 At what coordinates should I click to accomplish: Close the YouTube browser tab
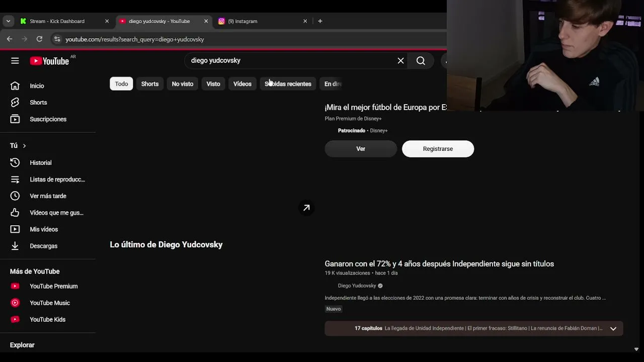pos(206,21)
